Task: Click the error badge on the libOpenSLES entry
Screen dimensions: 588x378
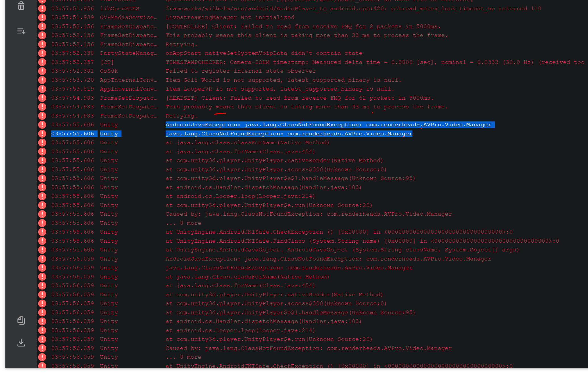Action: [42, 9]
